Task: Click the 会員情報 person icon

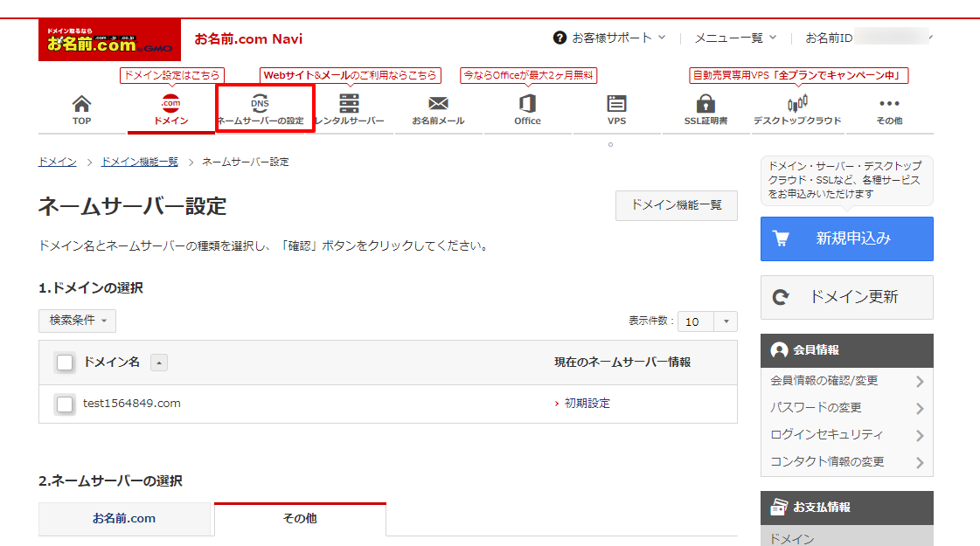Action: coord(779,350)
